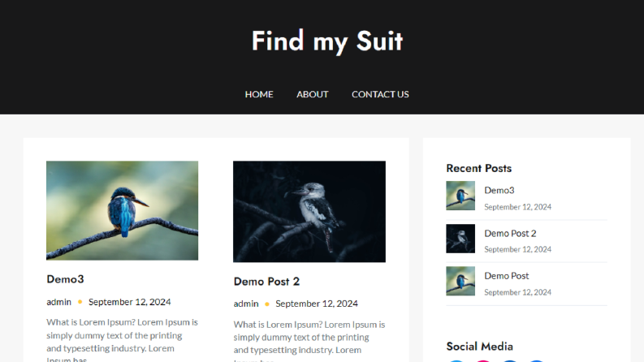
Task: Open Demo3 thumbnail in Recent Posts
Action: (x=460, y=196)
